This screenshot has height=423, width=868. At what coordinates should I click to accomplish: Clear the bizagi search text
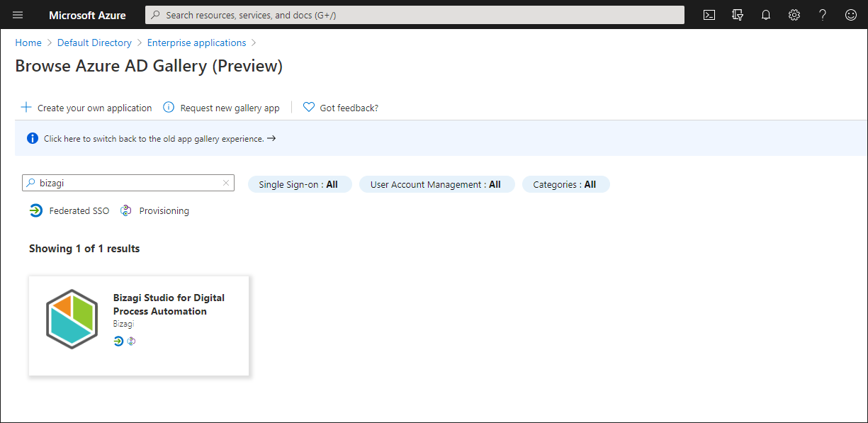click(x=226, y=183)
